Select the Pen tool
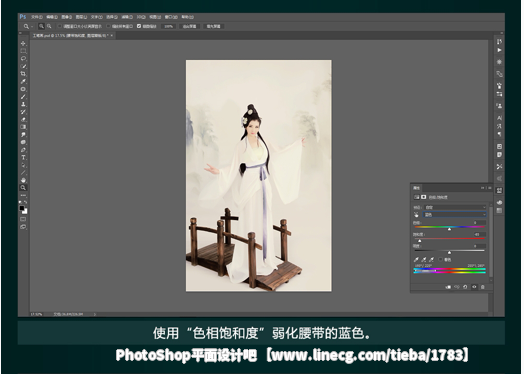The image size is (524, 374). click(23, 150)
